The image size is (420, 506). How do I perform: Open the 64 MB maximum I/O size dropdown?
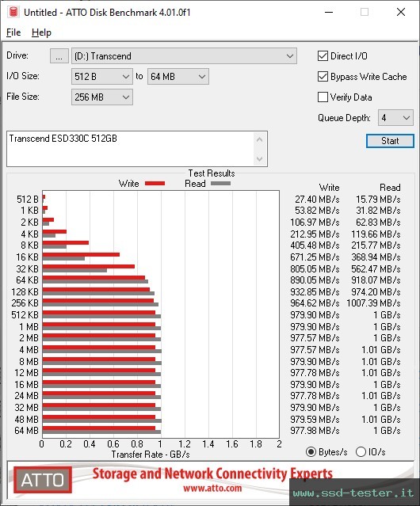[x=178, y=77]
